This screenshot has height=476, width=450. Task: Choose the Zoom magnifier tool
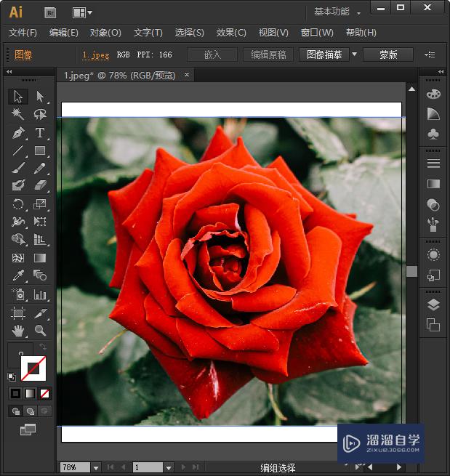[40, 330]
